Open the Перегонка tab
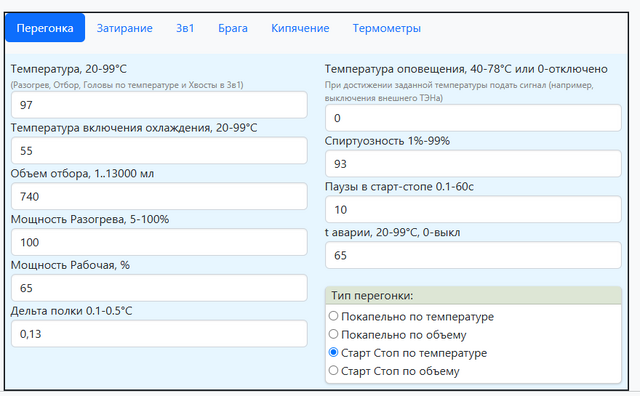 pyautogui.click(x=45, y=28)
